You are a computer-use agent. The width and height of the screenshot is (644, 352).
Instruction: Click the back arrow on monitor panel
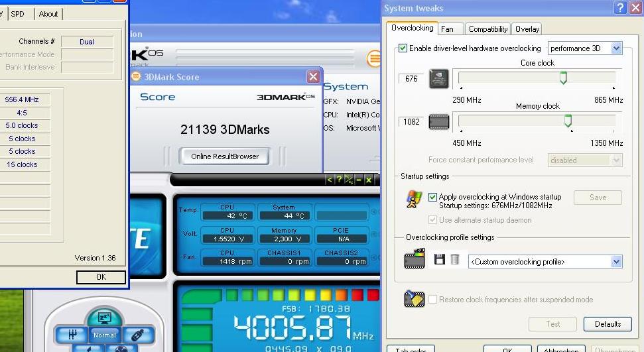[330, 180]
